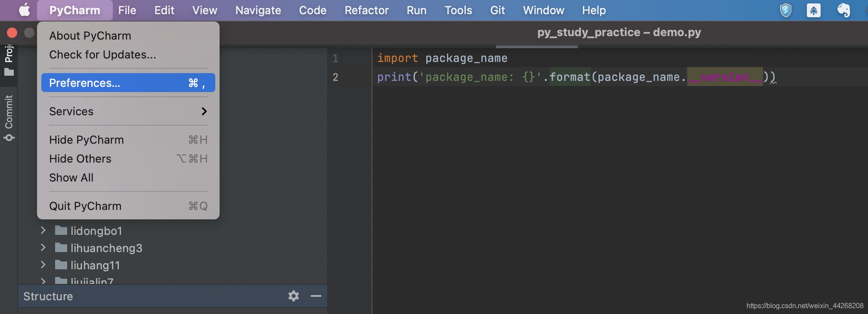
Task: Click the 'package_name: {}' string literal
Action: [x=480, y=77]
